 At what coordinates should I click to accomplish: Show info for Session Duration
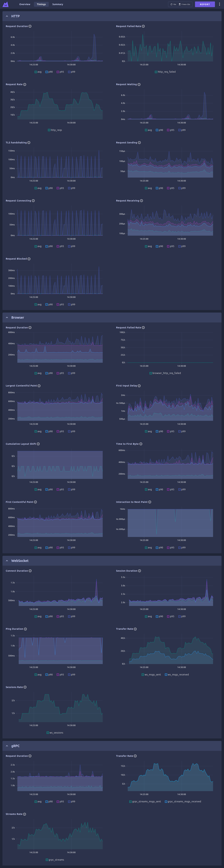[x=139, y=571]
